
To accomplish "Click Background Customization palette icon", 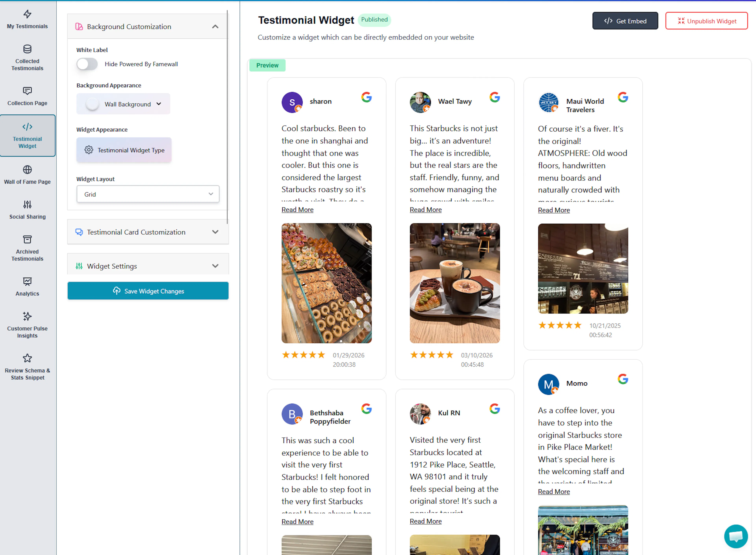I will (79, 27).
